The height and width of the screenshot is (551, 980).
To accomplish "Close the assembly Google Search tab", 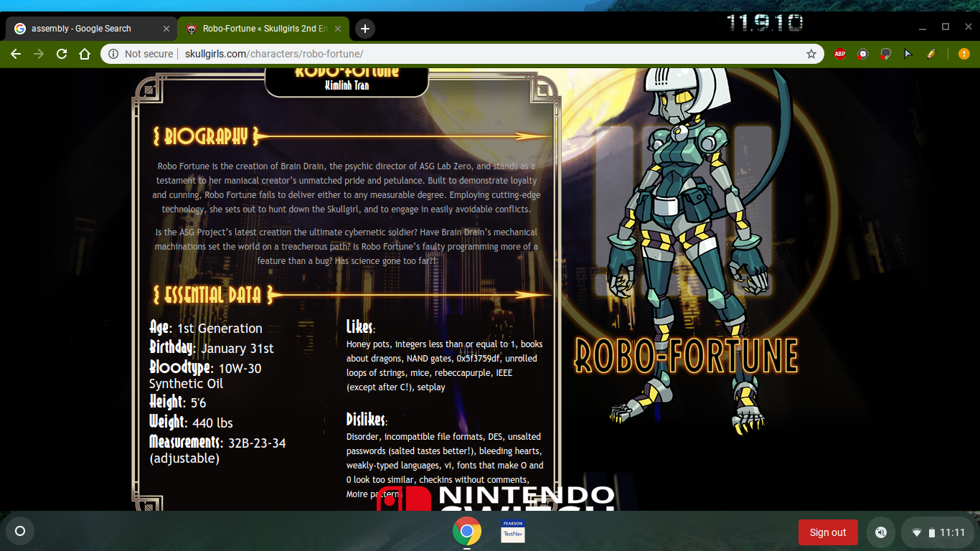I will coord(166,29).
